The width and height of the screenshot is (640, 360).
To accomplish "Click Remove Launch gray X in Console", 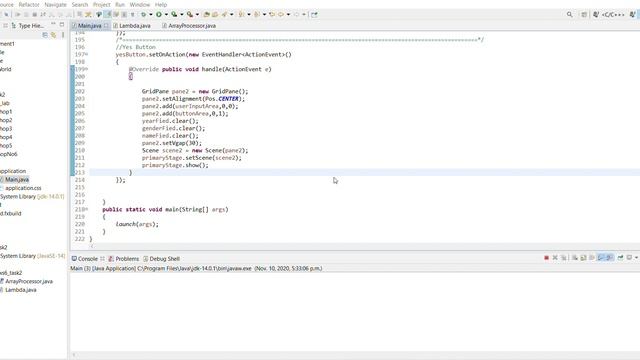I will pyautogui.click(x=555, y=258).
